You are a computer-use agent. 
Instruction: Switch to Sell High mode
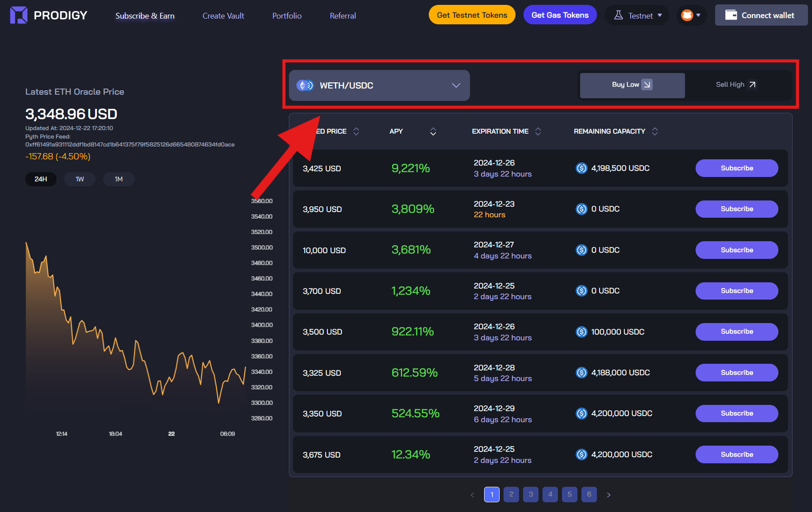point(737,85)
